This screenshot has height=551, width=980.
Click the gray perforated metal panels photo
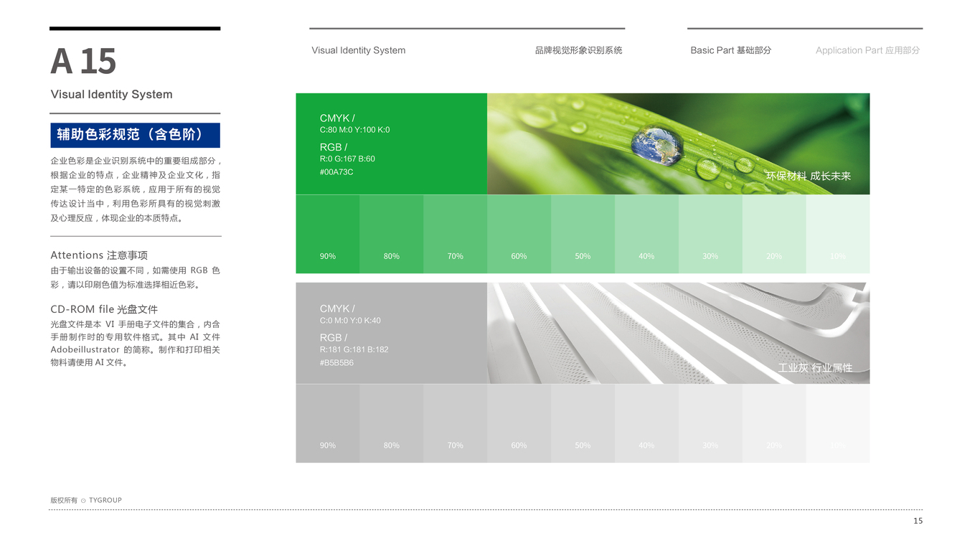click(x=679, y=333)
